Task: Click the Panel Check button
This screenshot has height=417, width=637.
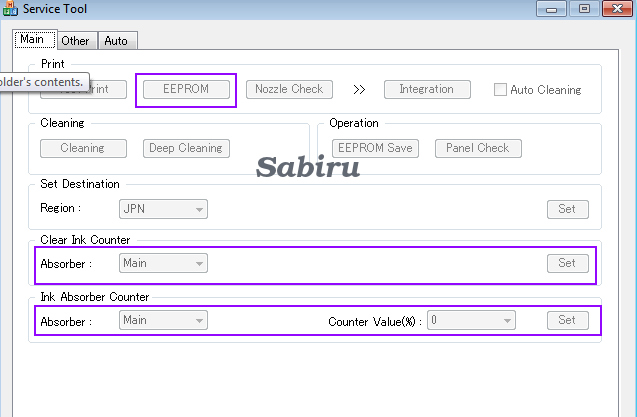Action: 478,148
